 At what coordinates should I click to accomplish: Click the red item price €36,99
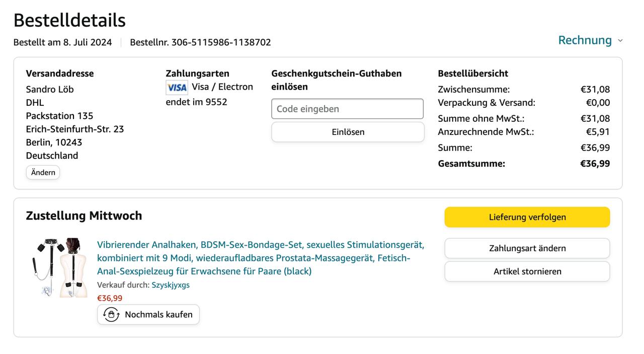pos(110,298)
